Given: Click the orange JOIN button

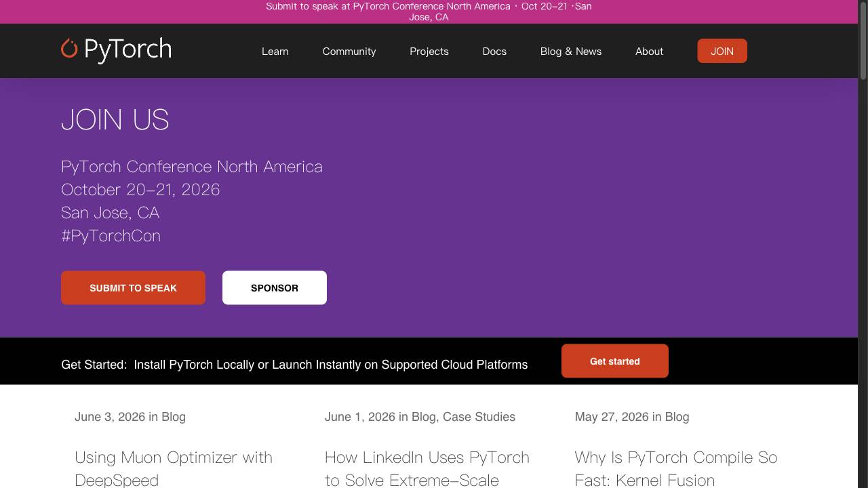Looking at the screenshot, I should click(722, 51).
